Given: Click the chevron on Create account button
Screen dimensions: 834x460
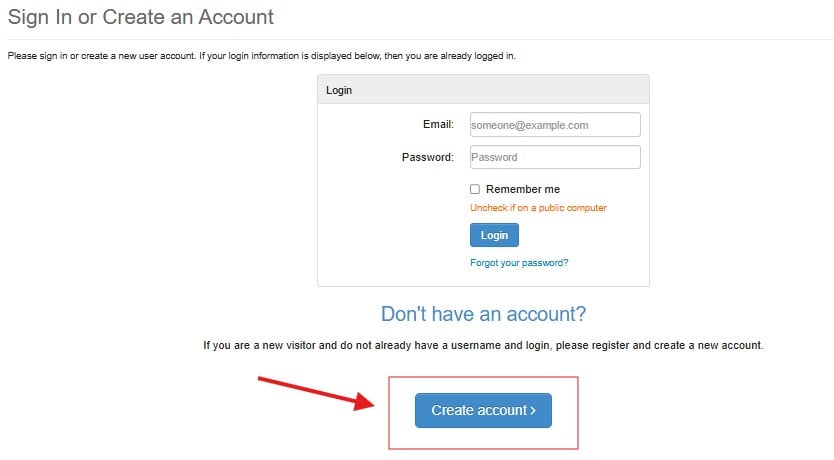Looking at the screenshot, I should 534,411.
